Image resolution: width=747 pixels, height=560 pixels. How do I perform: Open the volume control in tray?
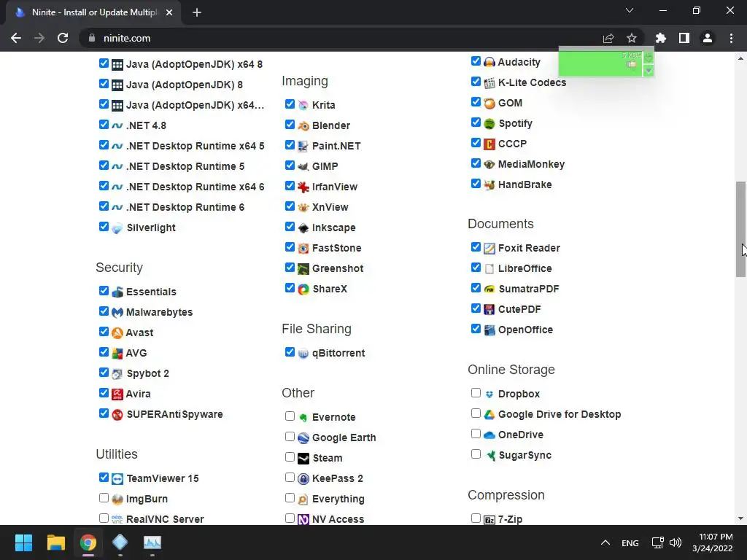675,542
